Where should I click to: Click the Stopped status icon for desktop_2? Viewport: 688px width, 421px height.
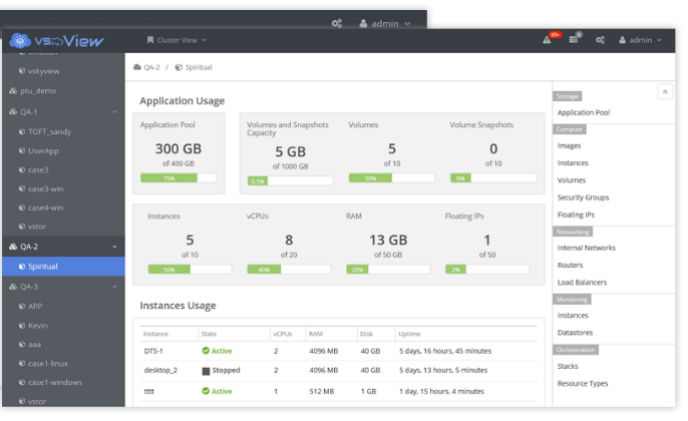[206, 371]
